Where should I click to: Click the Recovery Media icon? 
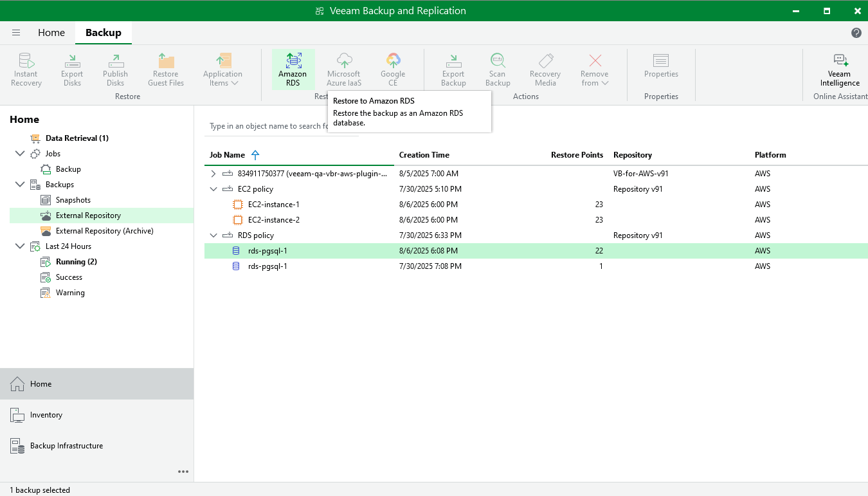(x=545, y=69)
